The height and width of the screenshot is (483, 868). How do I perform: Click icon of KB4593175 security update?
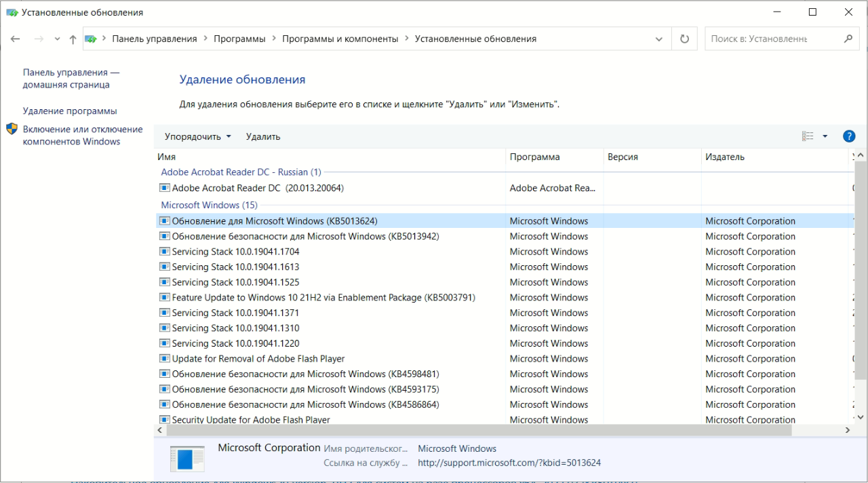click(x=164, y=389)
